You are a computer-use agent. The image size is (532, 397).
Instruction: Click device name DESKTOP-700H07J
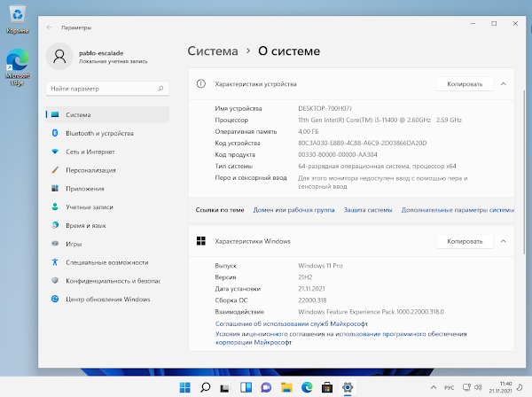pos(325,108)
